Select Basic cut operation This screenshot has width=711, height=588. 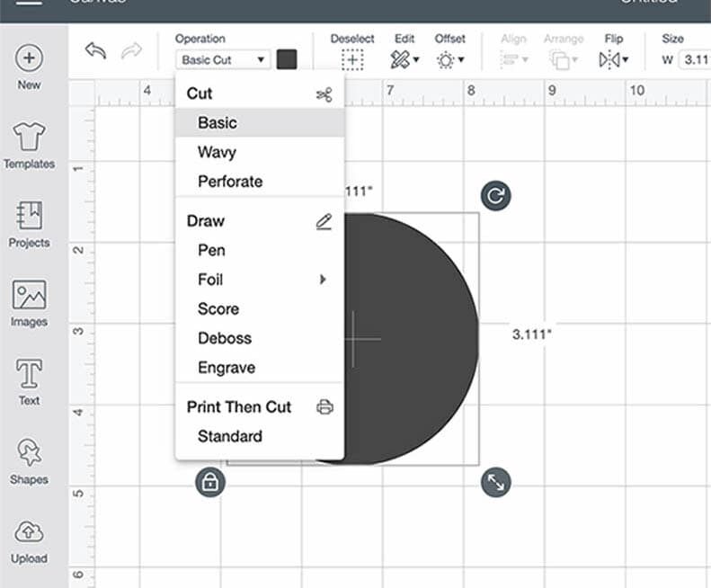coord(260,122)
